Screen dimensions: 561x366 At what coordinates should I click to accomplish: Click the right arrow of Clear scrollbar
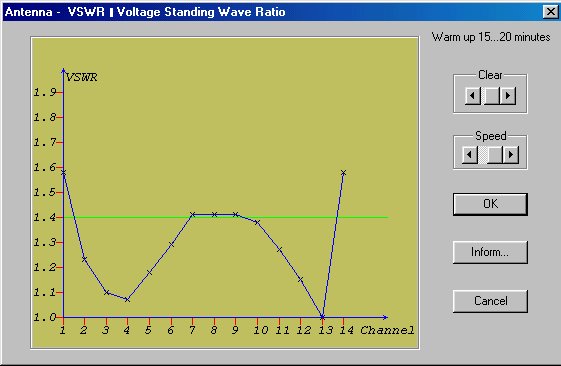508,96
